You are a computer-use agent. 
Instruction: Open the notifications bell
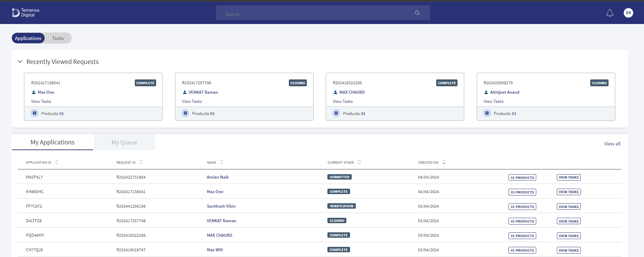tap(610, 13)
